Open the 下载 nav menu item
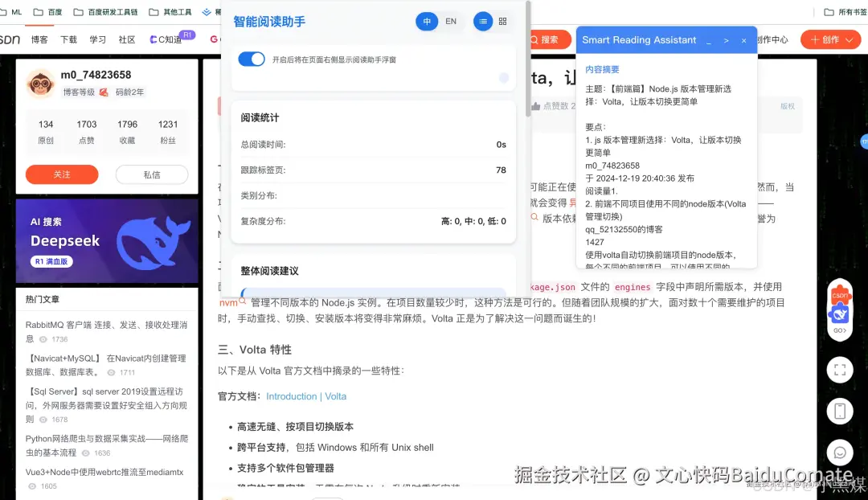Screen dimensions: 868x500 tap(68, 40)
